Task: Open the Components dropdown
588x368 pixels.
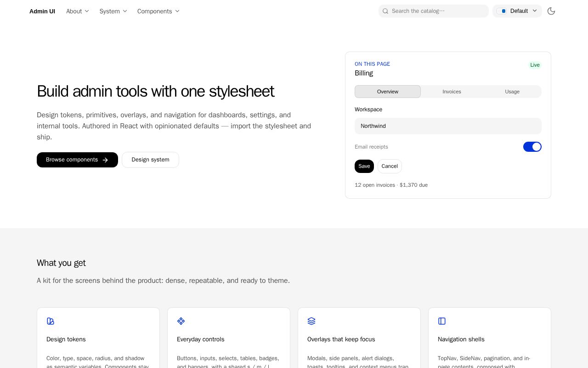Action: (158, 11)
